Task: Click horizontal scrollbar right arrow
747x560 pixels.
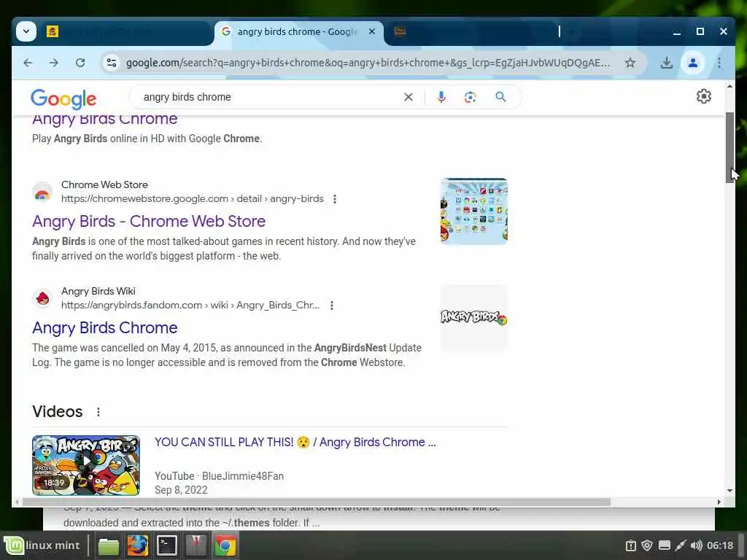Action: click(719, 502)
